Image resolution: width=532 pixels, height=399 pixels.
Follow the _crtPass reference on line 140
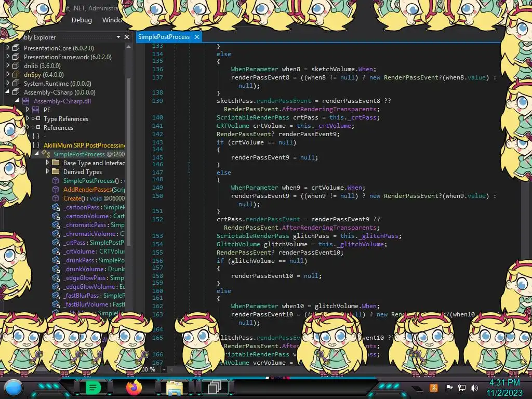coord(362,117)
